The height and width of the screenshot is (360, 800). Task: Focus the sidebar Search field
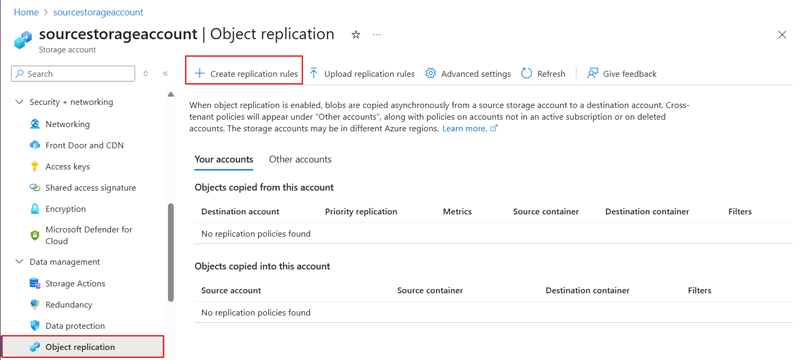click(73, 73)
